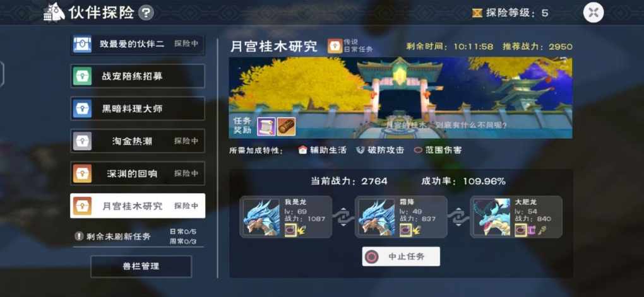Close the 伙伴探险 panel with the round X

point(593,13)
